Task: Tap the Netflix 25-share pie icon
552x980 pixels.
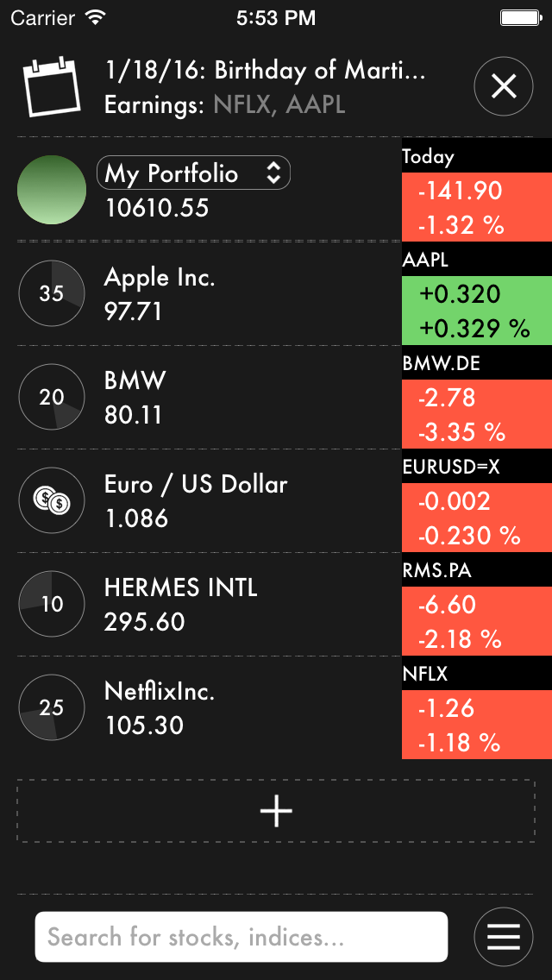Action: click(52, 707)
